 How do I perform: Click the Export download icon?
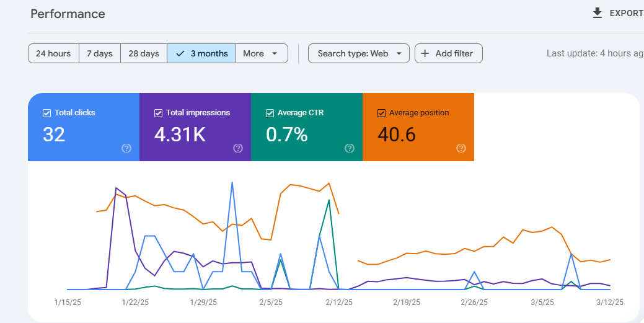pos(597,13)
